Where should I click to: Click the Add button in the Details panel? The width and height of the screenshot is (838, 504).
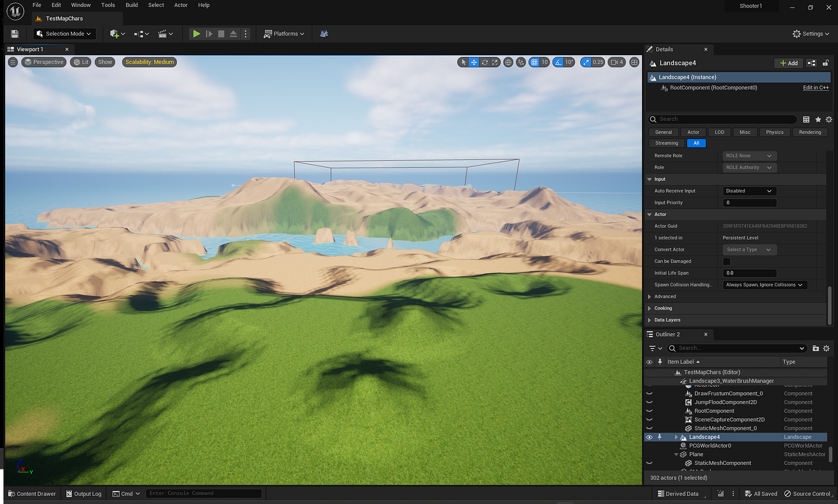(x=789, y=63)
